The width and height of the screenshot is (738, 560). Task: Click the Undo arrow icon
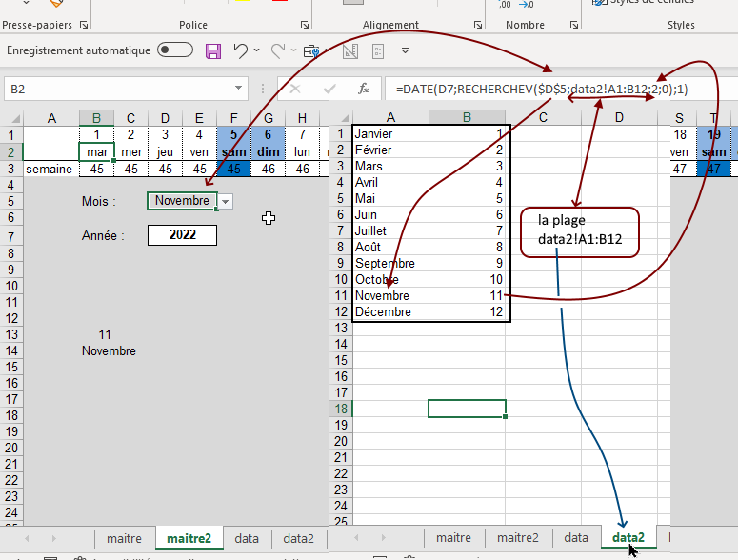[240, 50]
